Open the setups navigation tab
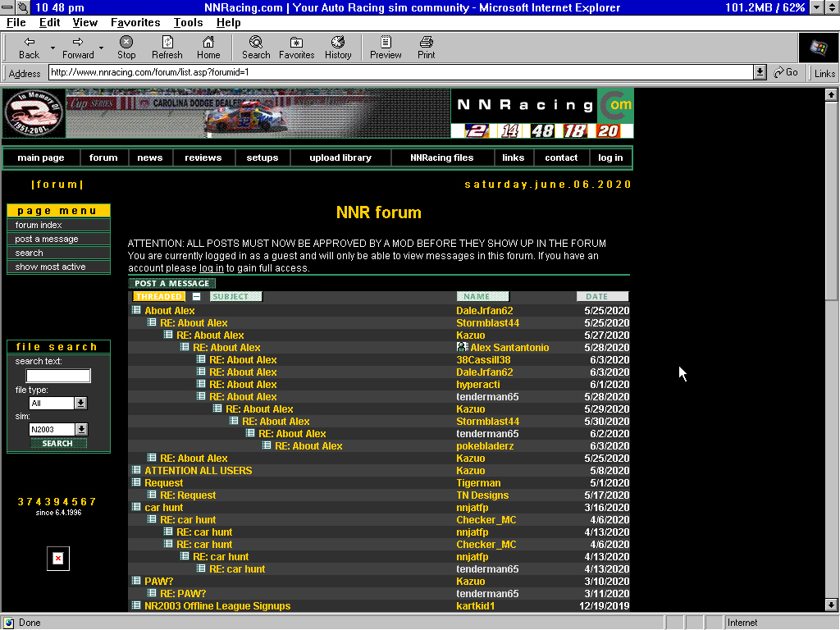Viewport: 840px width, 630px height. (262, 157)
